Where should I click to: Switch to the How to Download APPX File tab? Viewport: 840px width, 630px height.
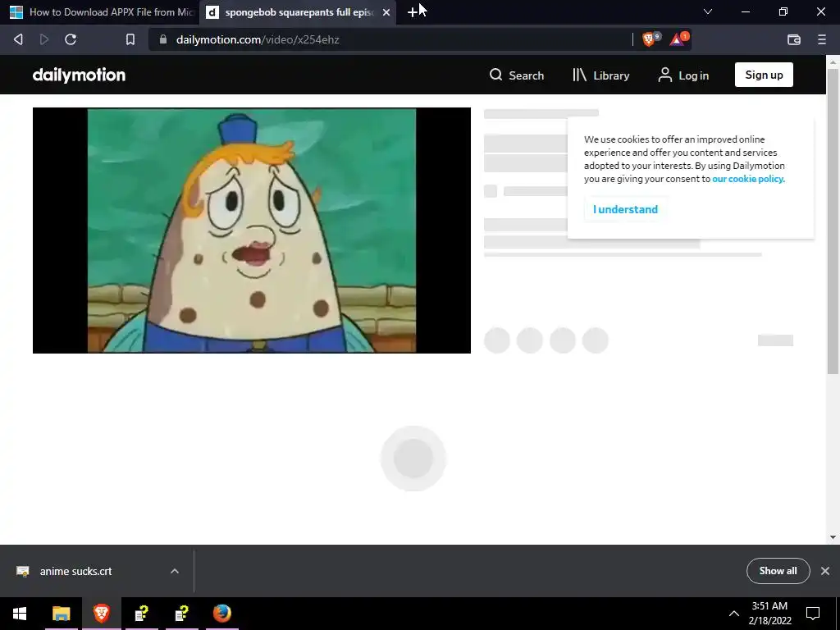coord(100,12)
